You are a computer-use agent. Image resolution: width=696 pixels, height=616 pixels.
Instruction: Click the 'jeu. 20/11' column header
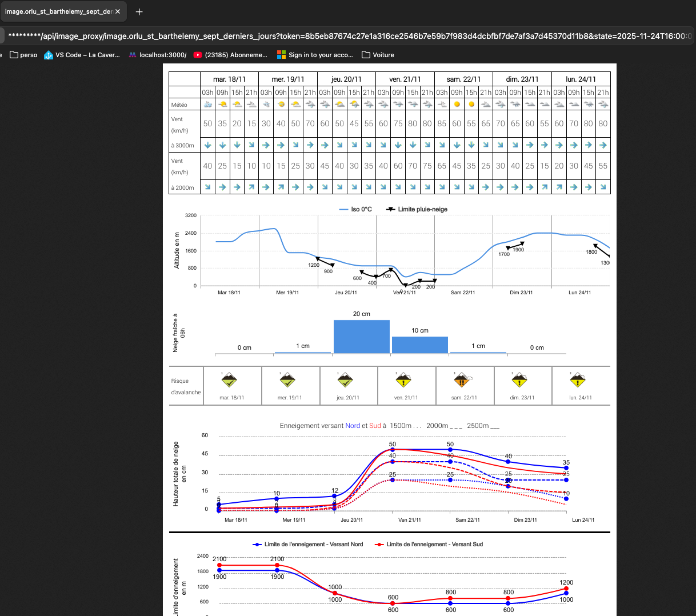[346, 79]
